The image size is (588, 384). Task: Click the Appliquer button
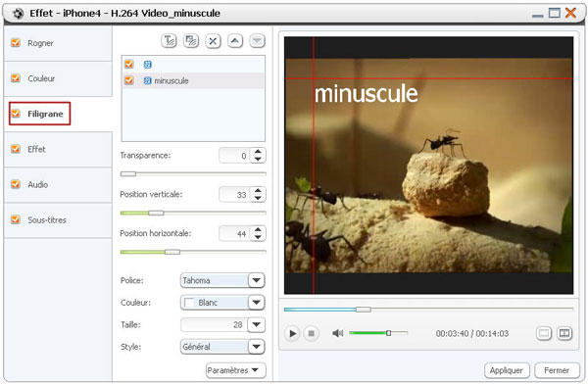coord(507,370)
